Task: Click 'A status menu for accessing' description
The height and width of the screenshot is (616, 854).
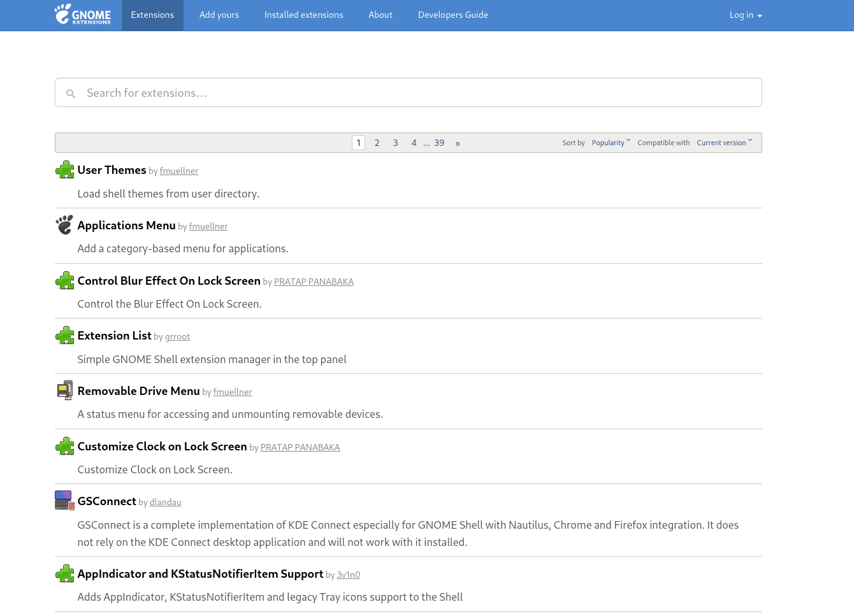Action: pos(230,414)
